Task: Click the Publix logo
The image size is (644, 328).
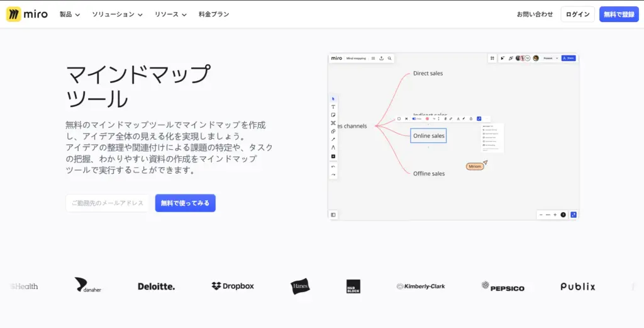Action: pos(578,286)
